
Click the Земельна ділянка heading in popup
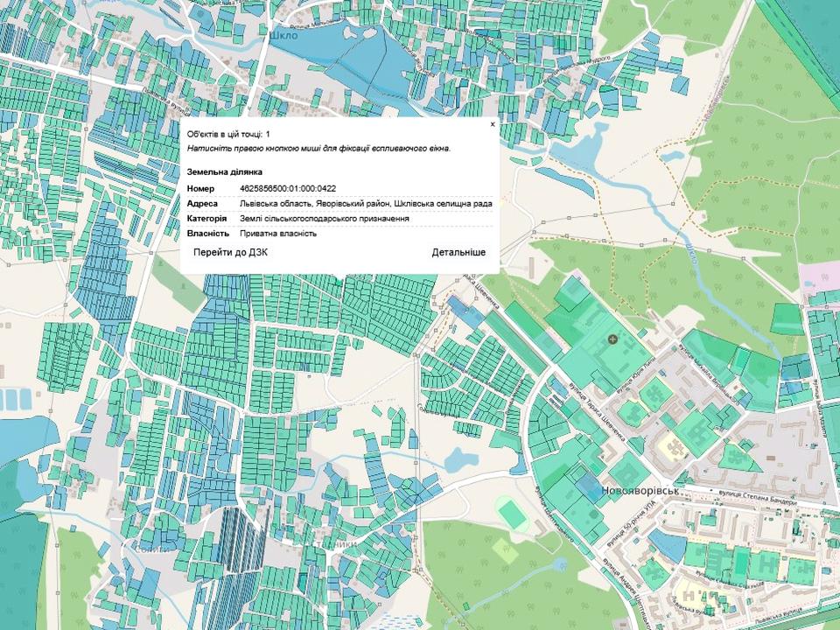coord(225,172)
